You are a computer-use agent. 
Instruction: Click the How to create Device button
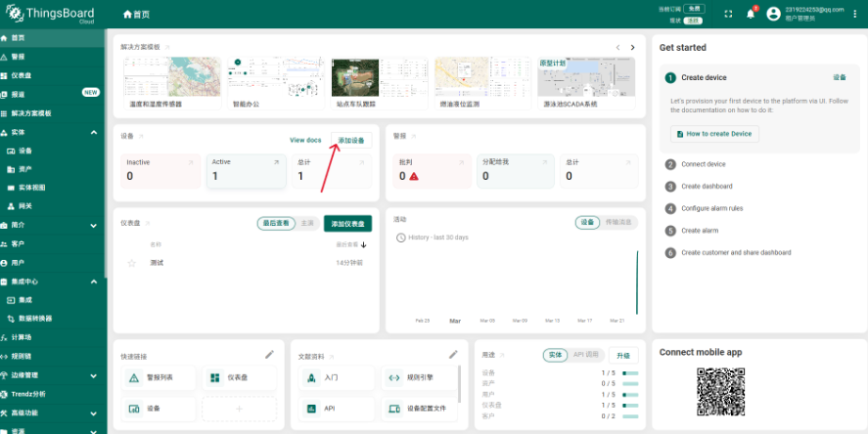point(713,133)
